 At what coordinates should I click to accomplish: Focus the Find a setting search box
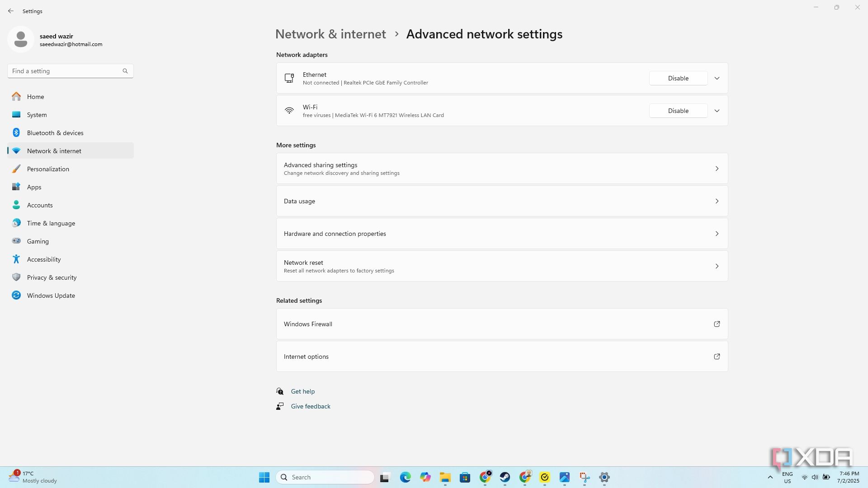point(70,71)
